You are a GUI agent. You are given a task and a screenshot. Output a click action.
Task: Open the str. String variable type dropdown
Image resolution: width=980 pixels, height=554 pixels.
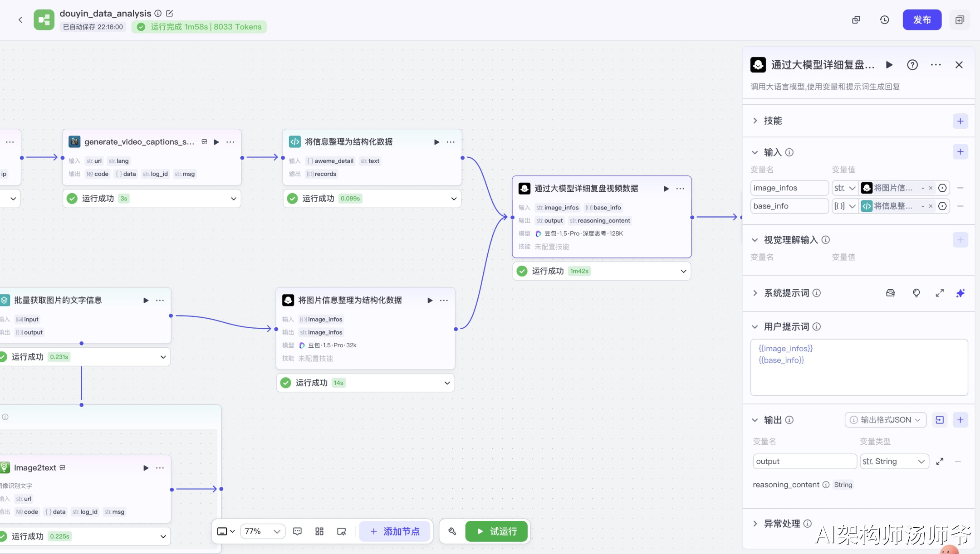tap(894, 462)
